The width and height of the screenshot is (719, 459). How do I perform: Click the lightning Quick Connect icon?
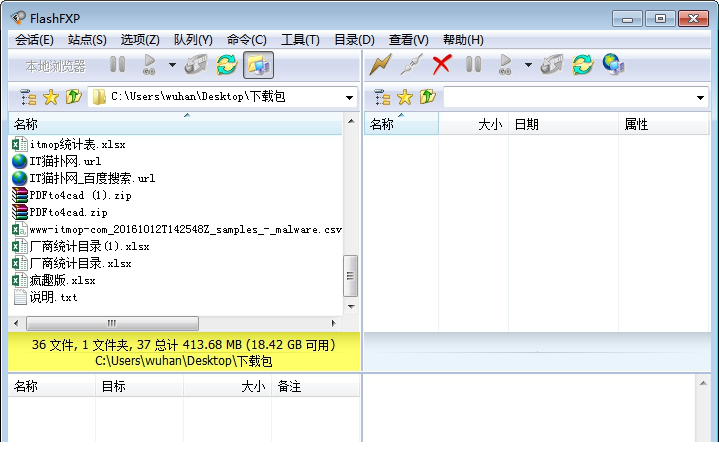[381, 65]
